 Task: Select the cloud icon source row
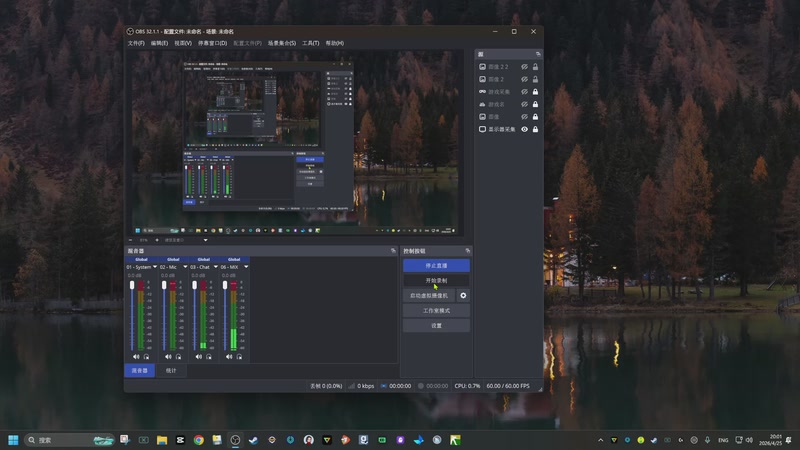click(x=507, y=104)
